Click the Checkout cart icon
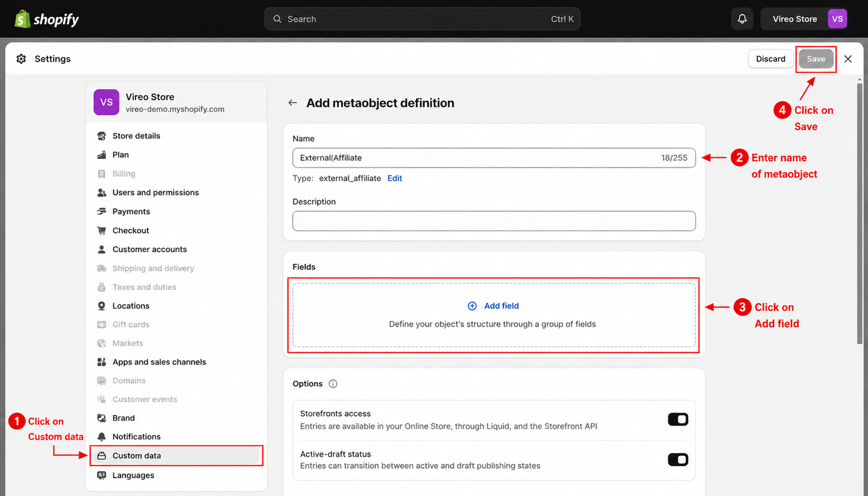868x496 pixels. tap(101, 231)
